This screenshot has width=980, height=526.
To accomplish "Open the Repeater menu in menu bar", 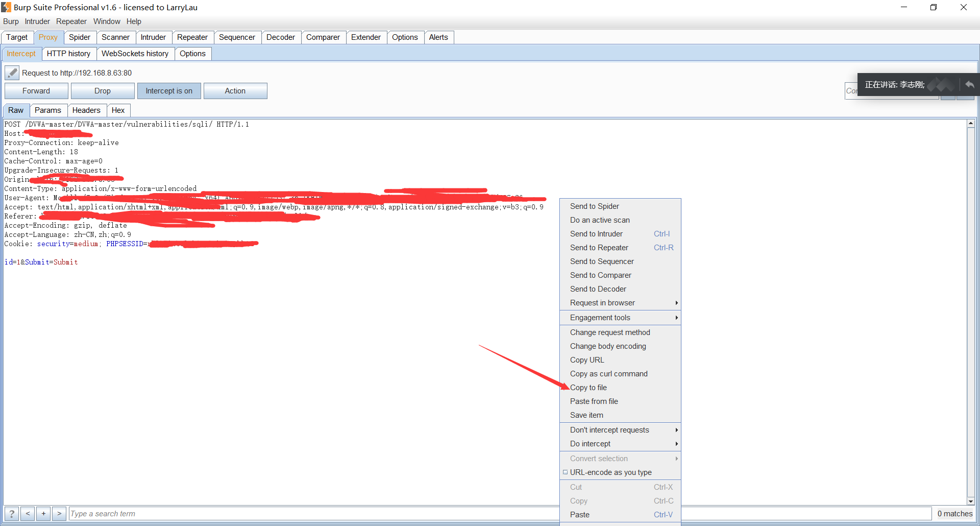I will point(71,21).
